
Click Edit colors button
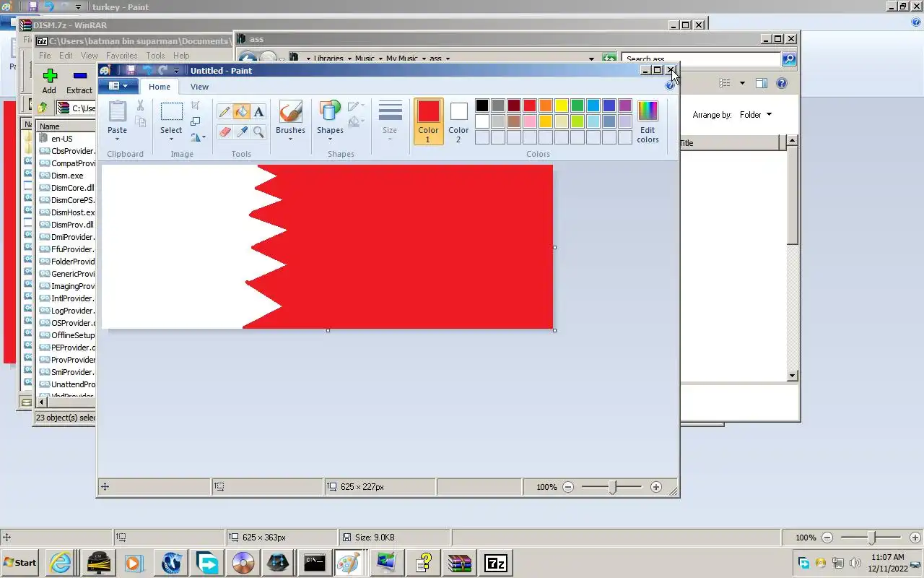648,121
